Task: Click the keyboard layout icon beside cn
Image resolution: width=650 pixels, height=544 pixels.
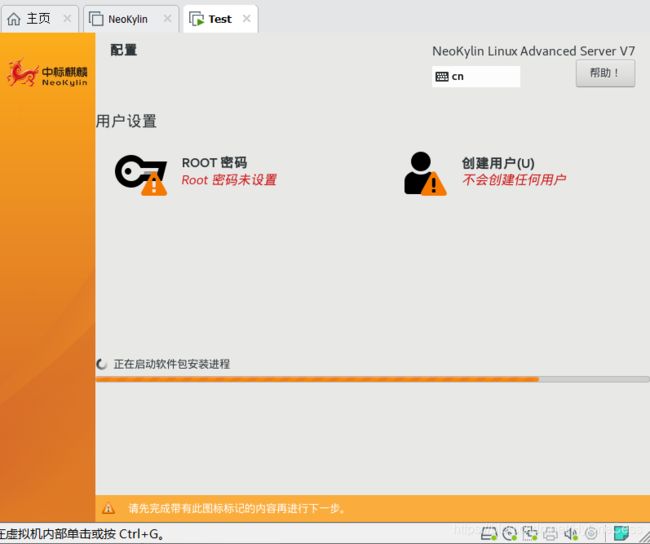Action: (442, 77)
